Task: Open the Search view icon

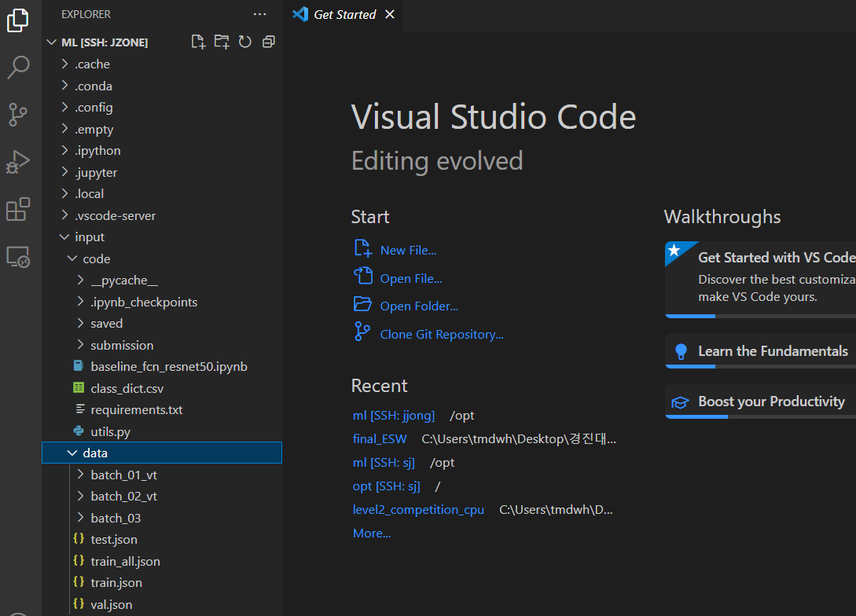Action: click(x=18, y=68)
